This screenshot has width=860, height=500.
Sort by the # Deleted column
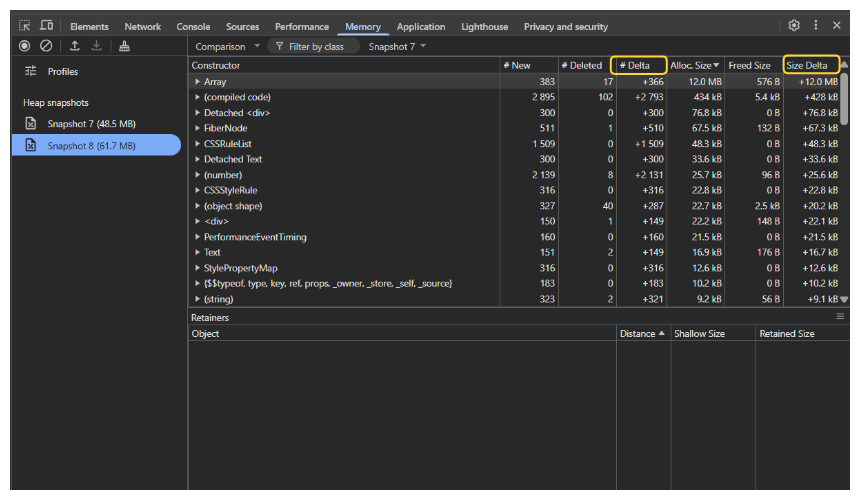[585, 65]
